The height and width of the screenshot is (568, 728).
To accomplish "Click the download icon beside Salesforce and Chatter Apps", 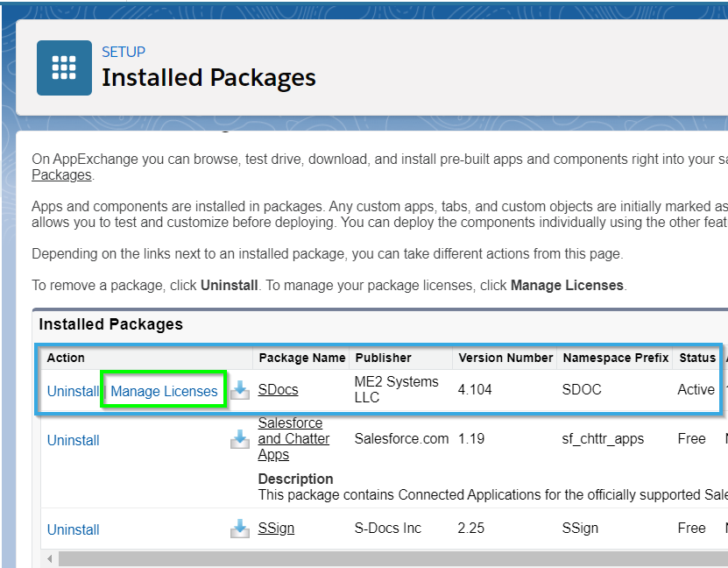I will point(239,439).
